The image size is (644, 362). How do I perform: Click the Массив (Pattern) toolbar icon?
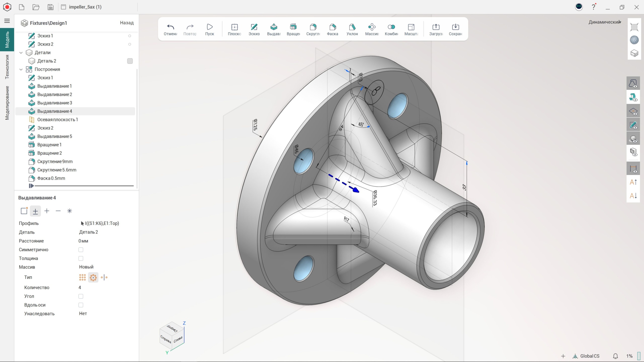[372, 27]
